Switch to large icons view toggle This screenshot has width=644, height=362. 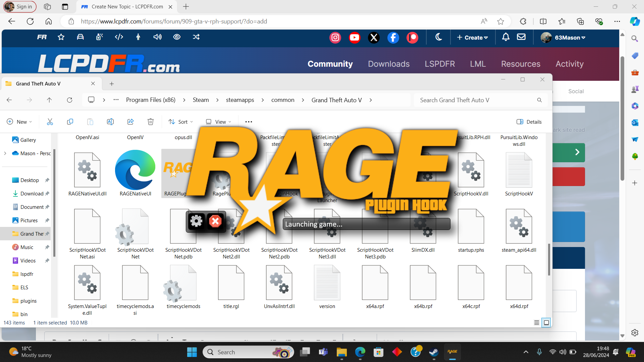pyautogui.click(x=546, y=322)
